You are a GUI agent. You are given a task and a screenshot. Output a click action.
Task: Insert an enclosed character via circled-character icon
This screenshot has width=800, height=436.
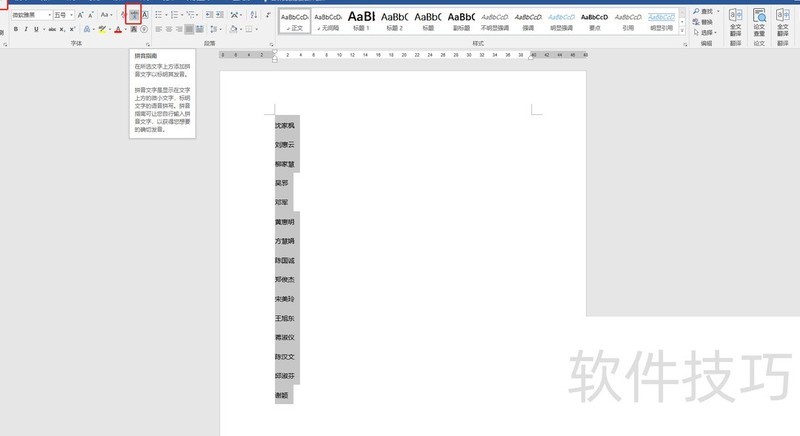(144, 29)
